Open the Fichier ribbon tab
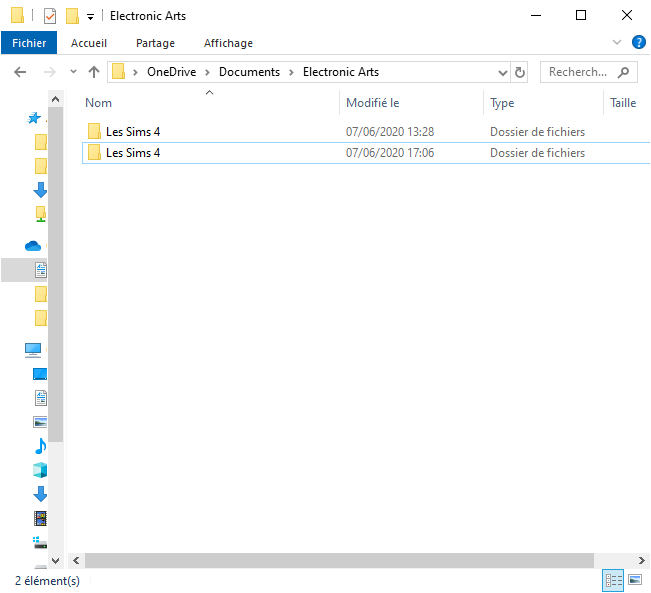Screen dimensions: 651x593 click(x=29, y=43)
